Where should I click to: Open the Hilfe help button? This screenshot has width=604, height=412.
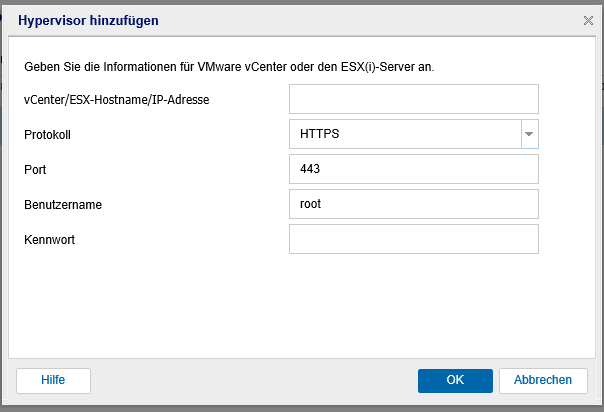coord(54,380)
